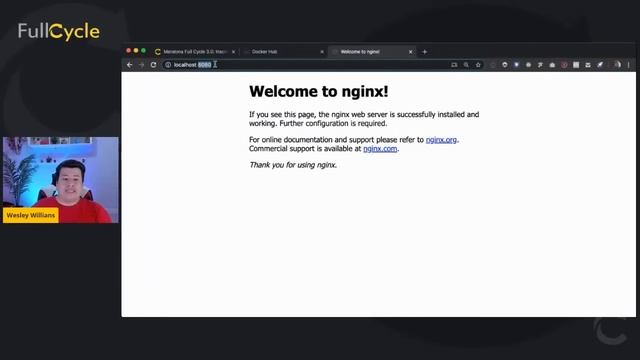The image size is (640, 360).
Task: Click the Wesley Willians webcam thumbnail
Action: 60,180
